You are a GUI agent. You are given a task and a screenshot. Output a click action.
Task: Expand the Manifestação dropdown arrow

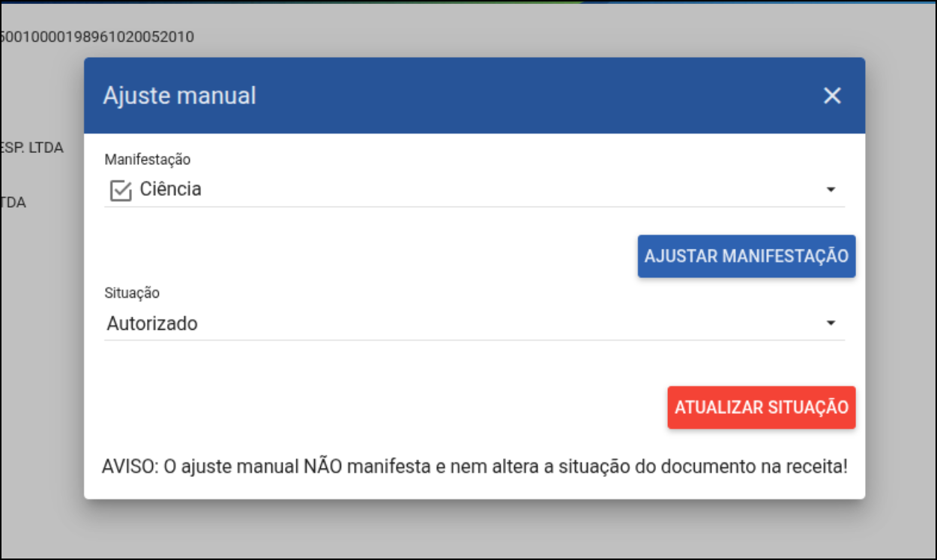click(831, 190)
